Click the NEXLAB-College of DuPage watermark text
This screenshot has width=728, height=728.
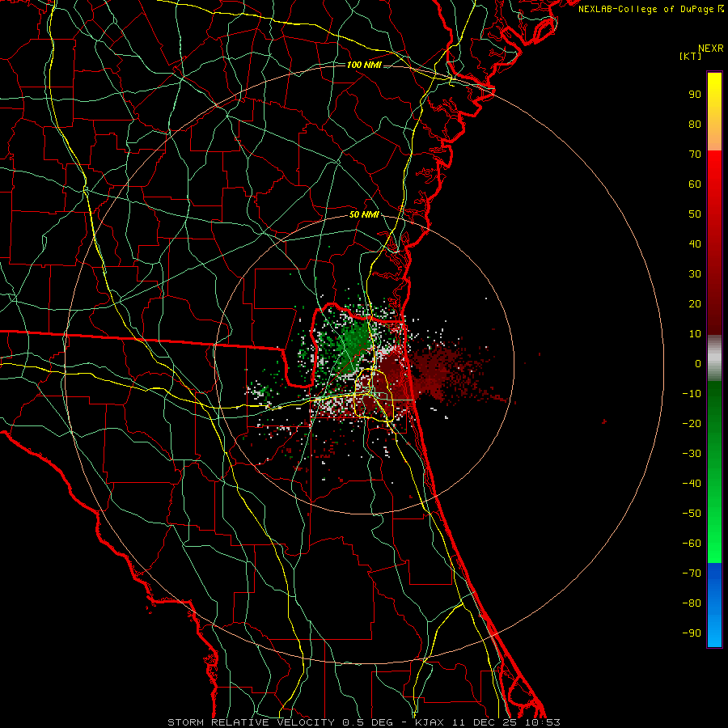coord(650,9)
